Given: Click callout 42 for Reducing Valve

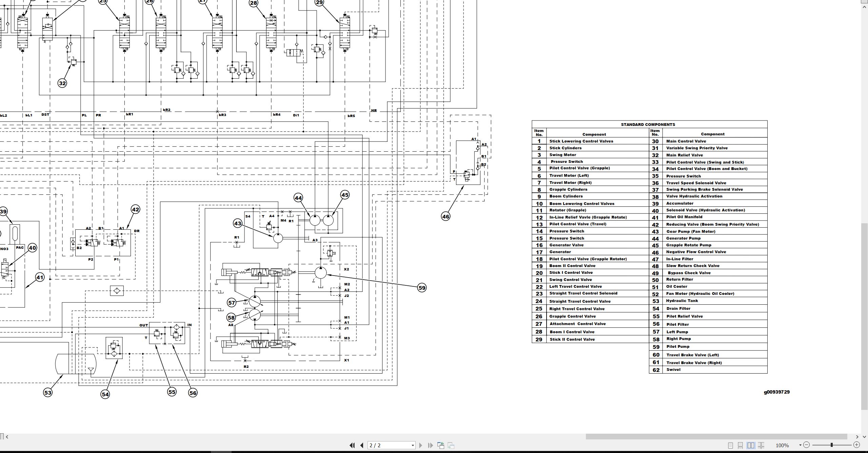Looking at the screenshot, I should tap(135, 209).
